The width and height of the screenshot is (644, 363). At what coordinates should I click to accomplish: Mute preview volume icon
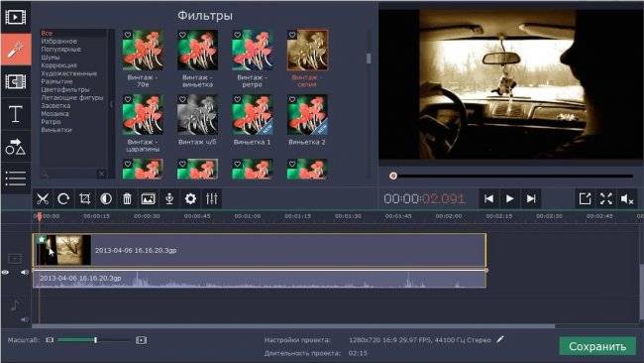click(x=627, y=199)
